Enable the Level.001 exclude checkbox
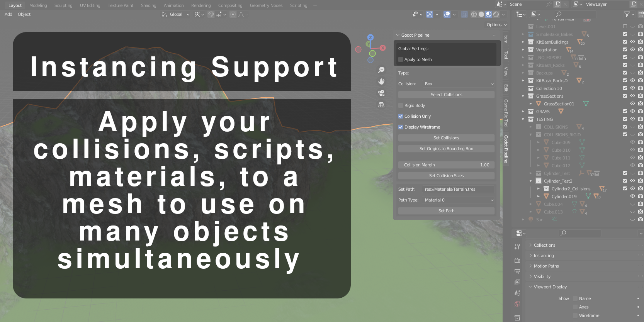Image resolution: width=644 pixels, height=322 pixels. pos(625,26)
